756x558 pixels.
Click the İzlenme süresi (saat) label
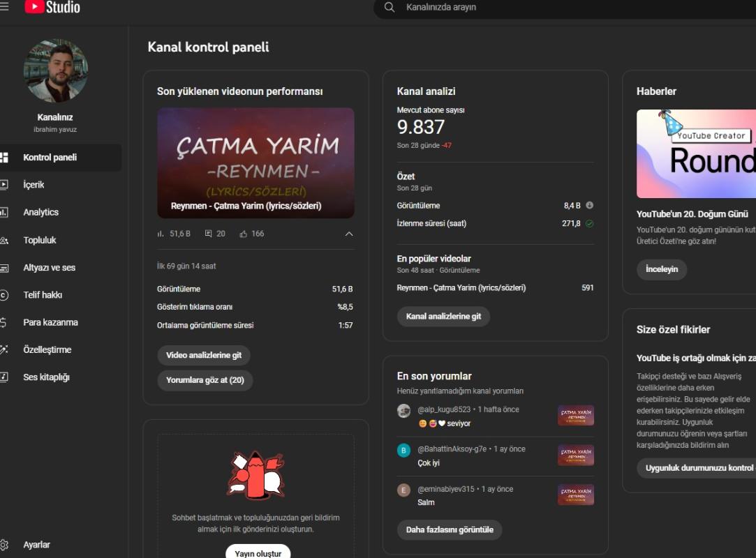(431, 224)
